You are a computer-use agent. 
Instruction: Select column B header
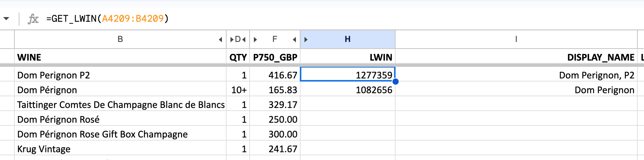click(x=120, y=39)
